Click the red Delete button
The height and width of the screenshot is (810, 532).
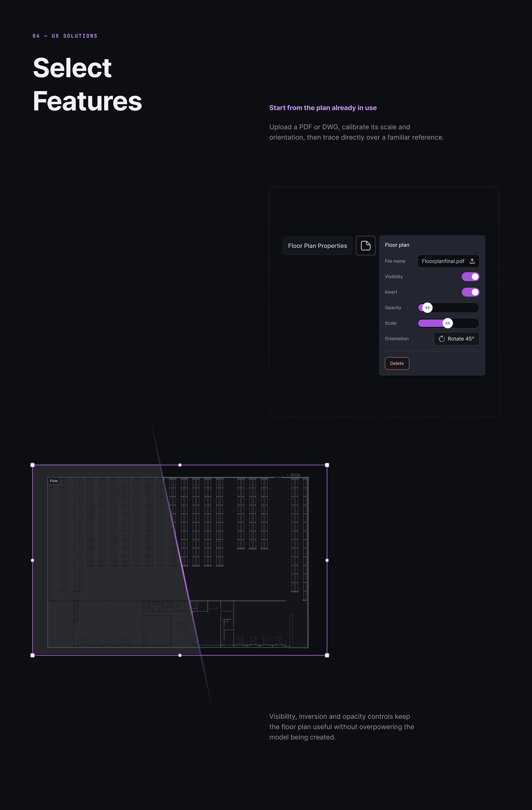397,363
